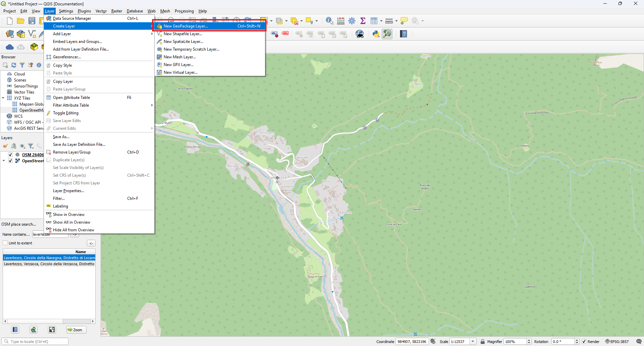Toggle visibility of OSM 26406 layer
This screenshot has height=346, width=644.
point(10,155)
